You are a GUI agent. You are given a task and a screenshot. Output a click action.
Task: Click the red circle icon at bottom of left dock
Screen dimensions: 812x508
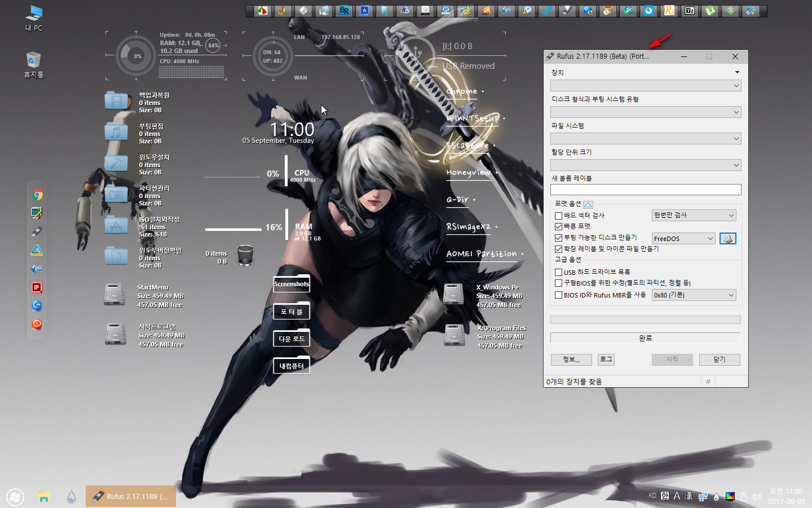[x=37, y=324]
